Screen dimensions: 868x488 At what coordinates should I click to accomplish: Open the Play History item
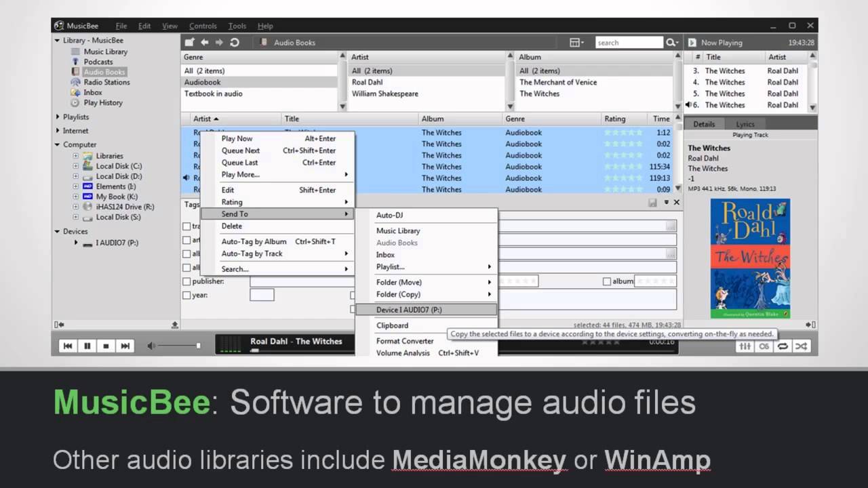point(103,103)
